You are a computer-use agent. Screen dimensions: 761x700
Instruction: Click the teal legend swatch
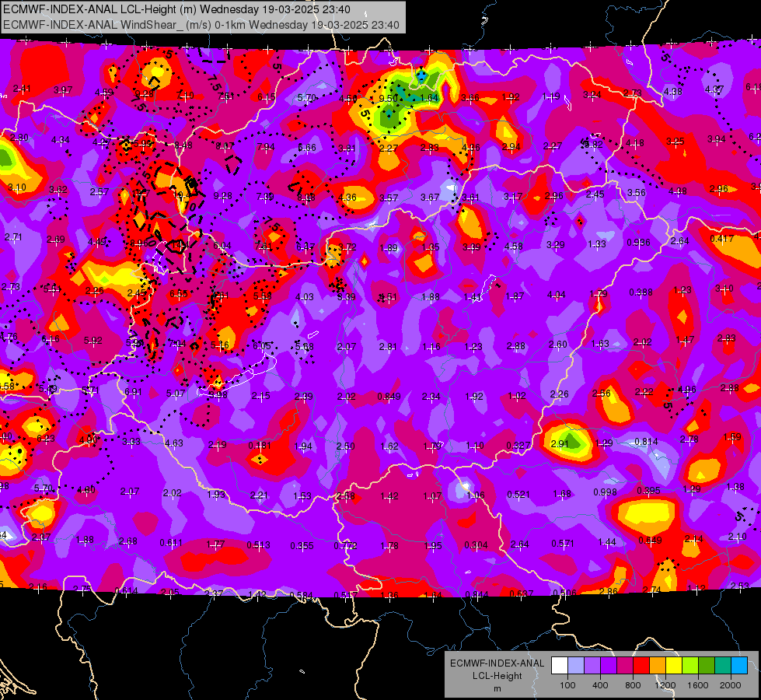click(x=723, y=666)
